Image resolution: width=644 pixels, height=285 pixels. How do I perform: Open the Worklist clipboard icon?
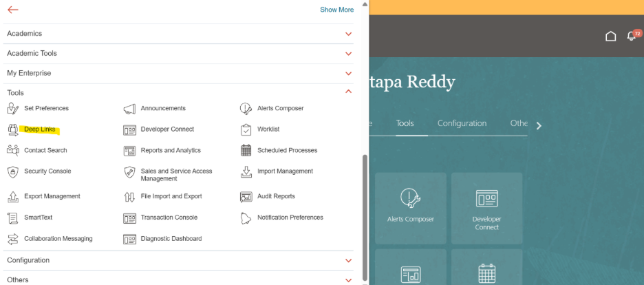coord(246,129)
